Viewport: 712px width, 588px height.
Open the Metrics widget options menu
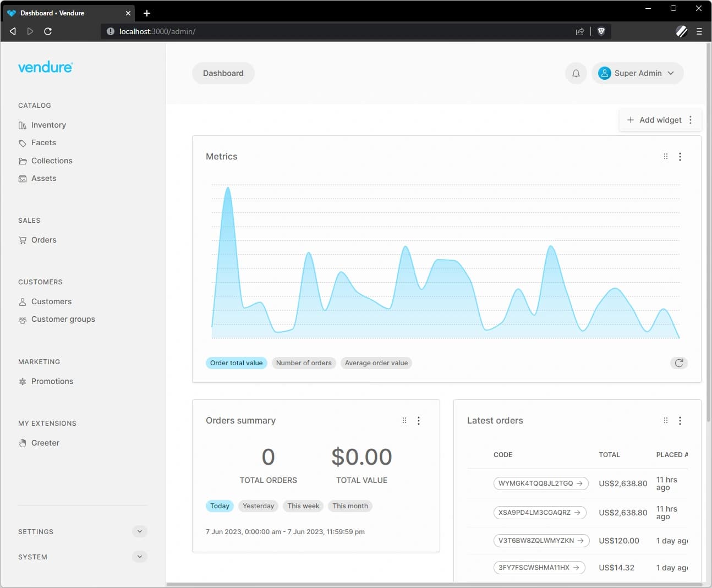[x=681, y=156]
